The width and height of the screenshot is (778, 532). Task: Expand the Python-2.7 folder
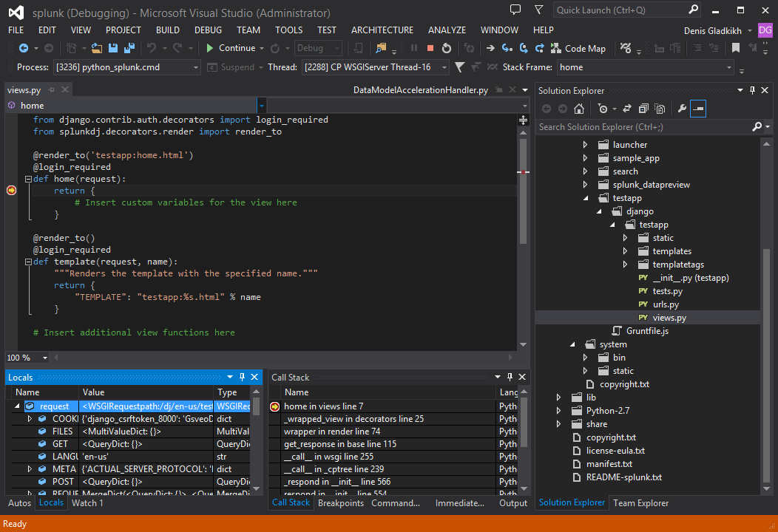coord(558,411)
